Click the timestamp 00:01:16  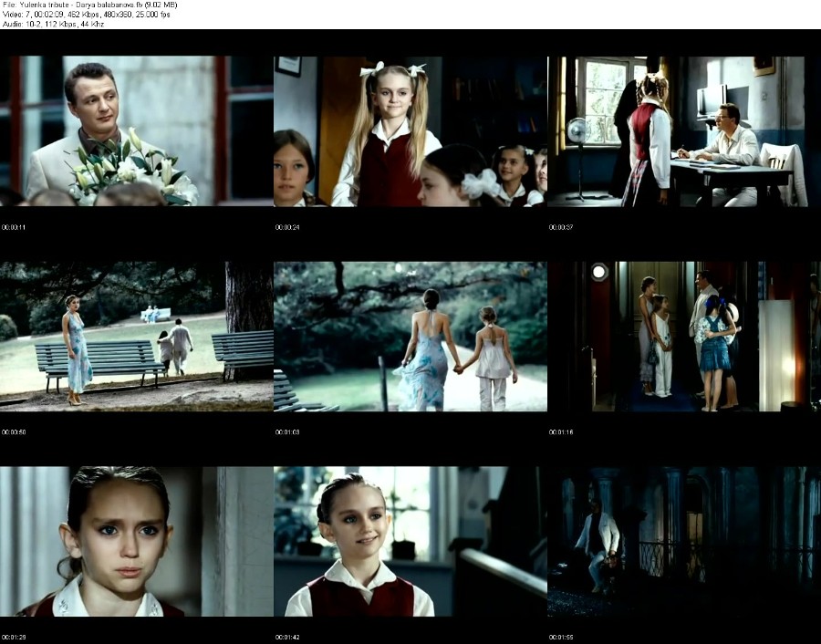(561, 432)
